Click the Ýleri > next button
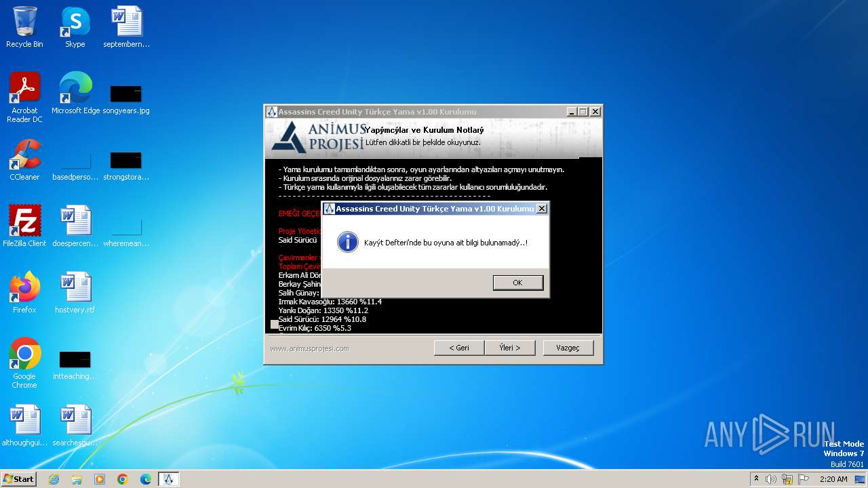The width and height of the screenshot is (868, 488). [510, 348]
